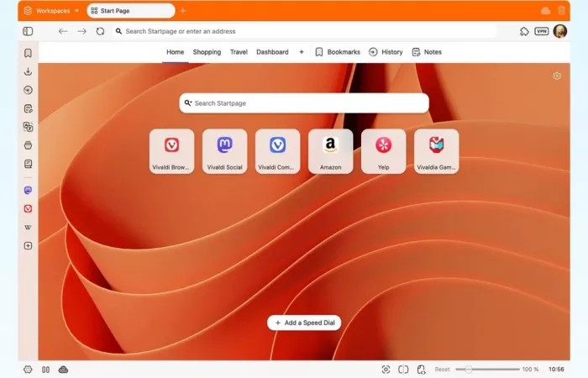This screenshot has height=378, width=588.
Task: Click Reset zoom button
Action: 442,369
